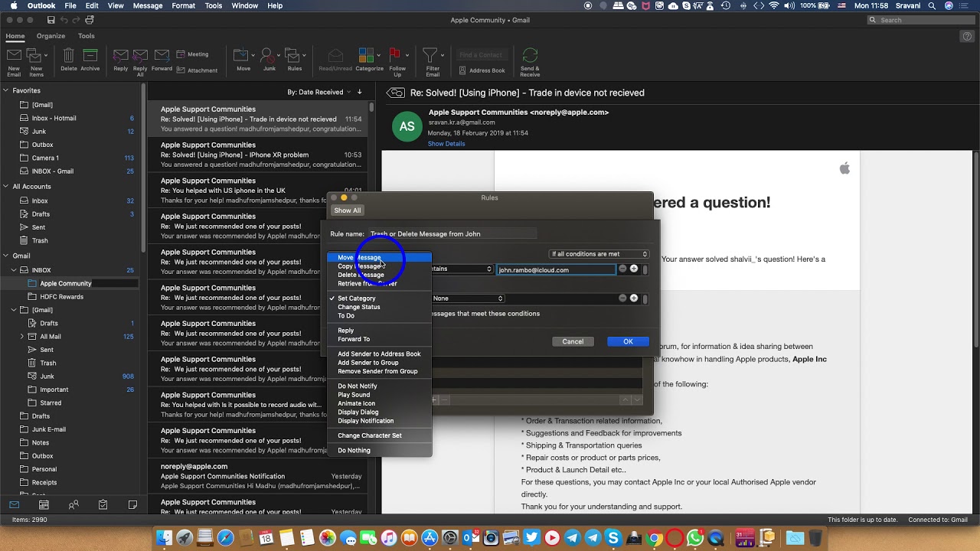The image size is (980, 551).
Task: Click the Reply icon in the ribbon
Action: (x=120, y=56)
